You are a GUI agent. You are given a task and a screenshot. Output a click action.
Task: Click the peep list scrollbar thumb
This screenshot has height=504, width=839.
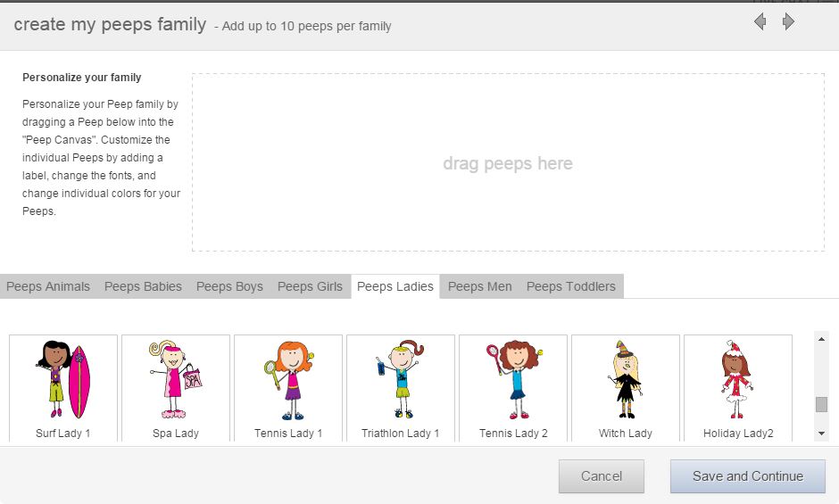tap(821, 404)
